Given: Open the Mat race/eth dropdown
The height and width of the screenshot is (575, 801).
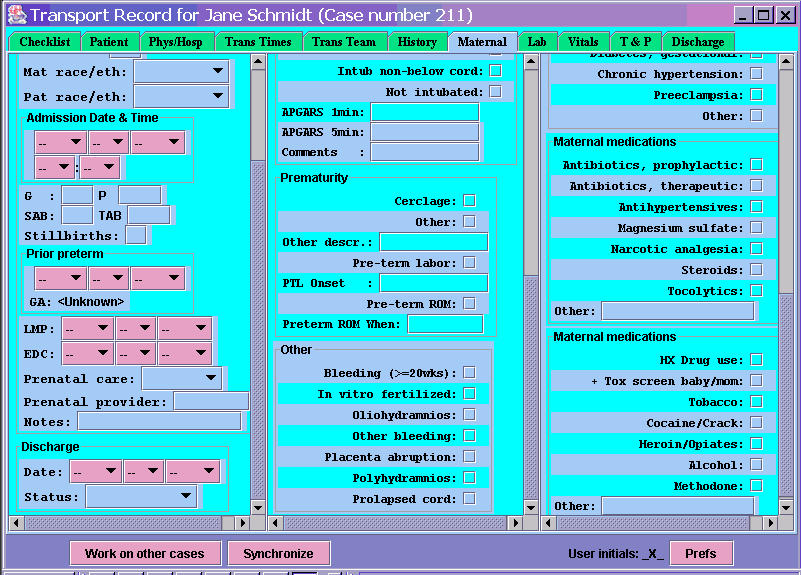Looking at the screenshot, I should 181,72.
